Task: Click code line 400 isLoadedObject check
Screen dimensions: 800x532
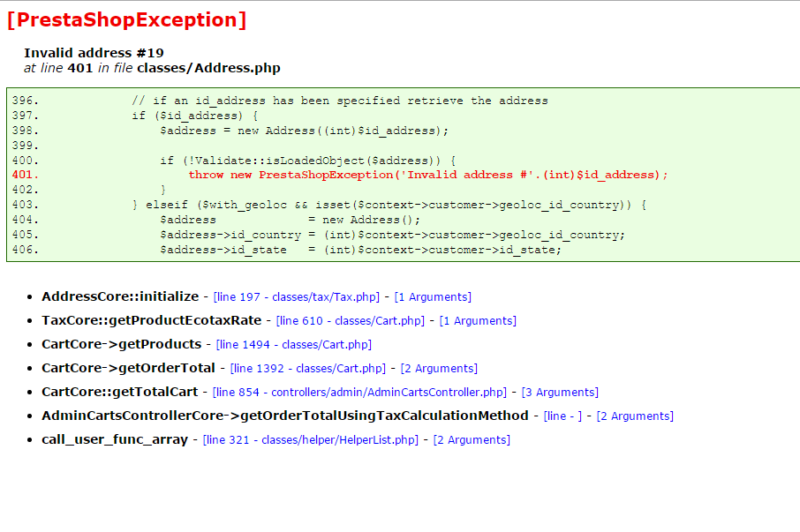Action: coord(307,161)
